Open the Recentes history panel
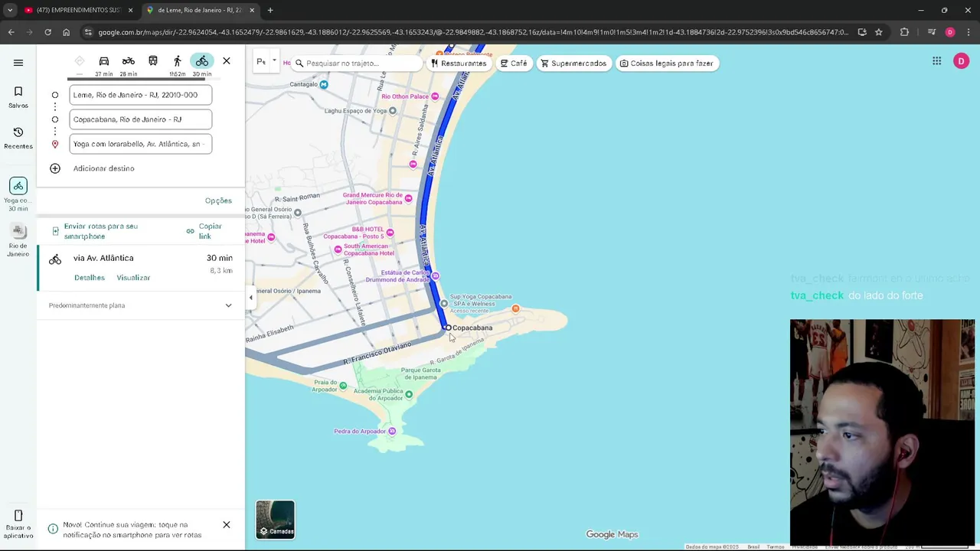 [18, 139]
